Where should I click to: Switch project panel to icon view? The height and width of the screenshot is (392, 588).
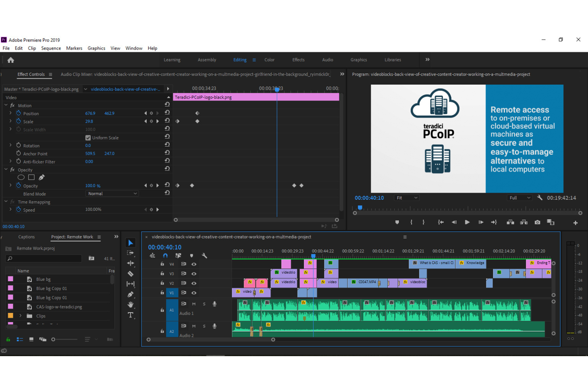coord(31,339)
